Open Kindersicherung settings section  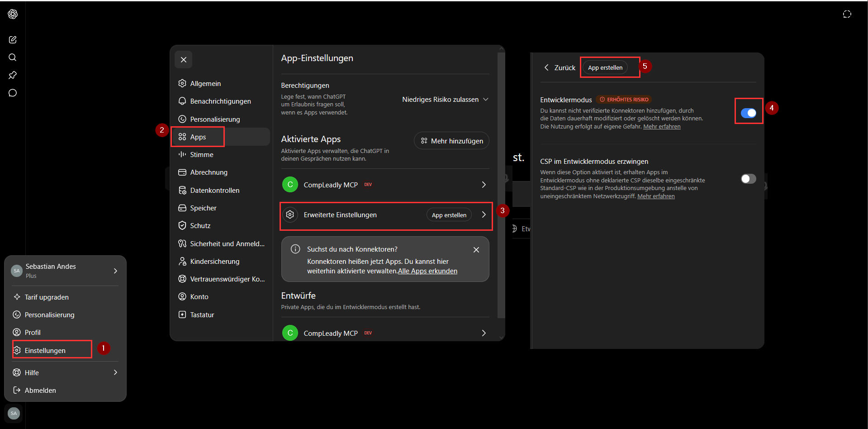pyautogui.click(x=221, y=262)
